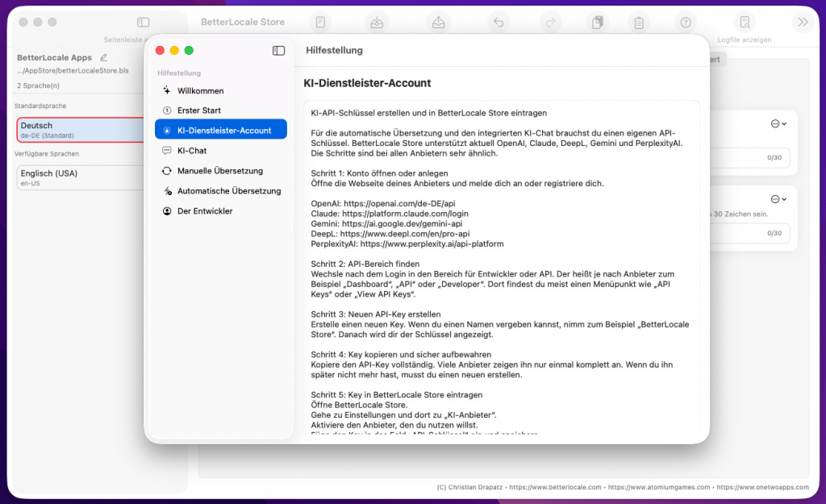Toggle the help window sidebar icon
Viewport: 826px width, 504px height.
[278, 51]
